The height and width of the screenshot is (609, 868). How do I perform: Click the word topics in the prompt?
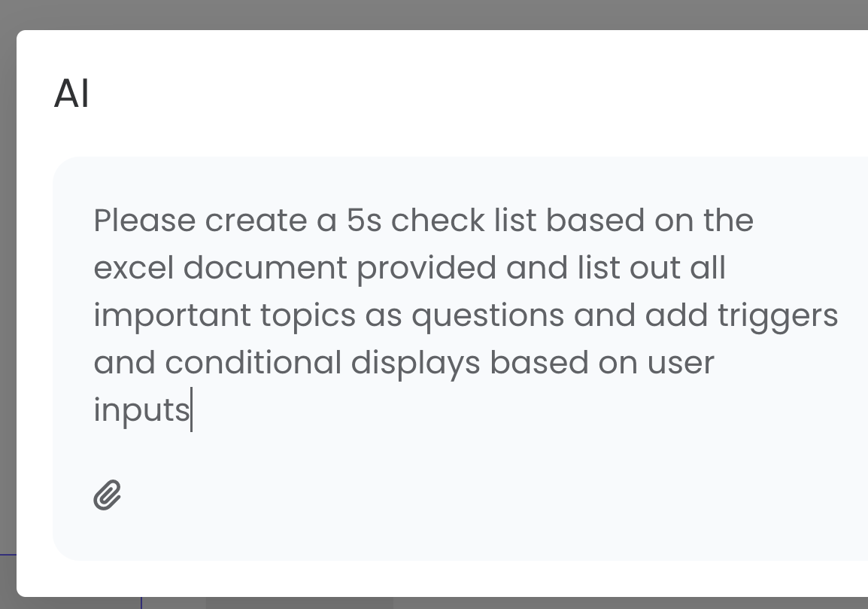(x=308, y=317)
